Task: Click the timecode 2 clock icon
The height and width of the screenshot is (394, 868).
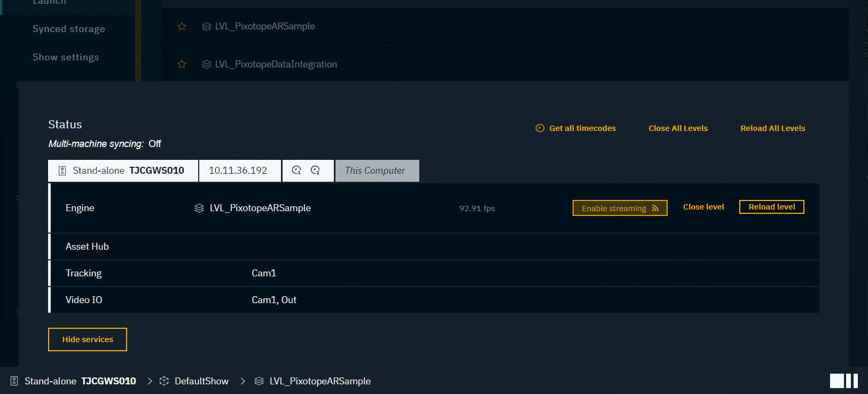Action: 315,171
